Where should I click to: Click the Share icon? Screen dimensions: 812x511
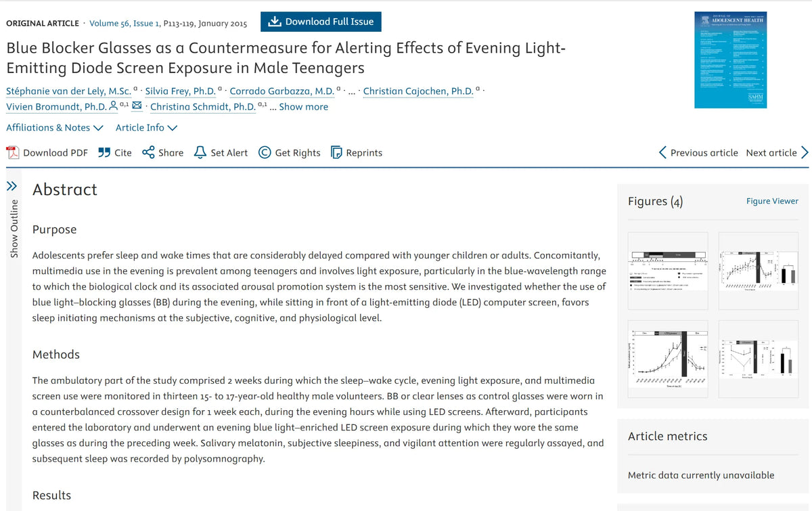click(x=148, y=152)
